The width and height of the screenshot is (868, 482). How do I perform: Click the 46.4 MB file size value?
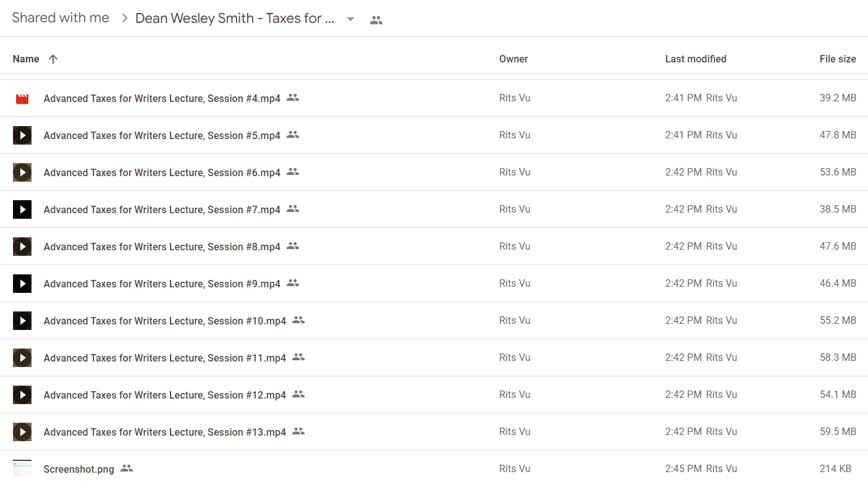coord(838,283)
